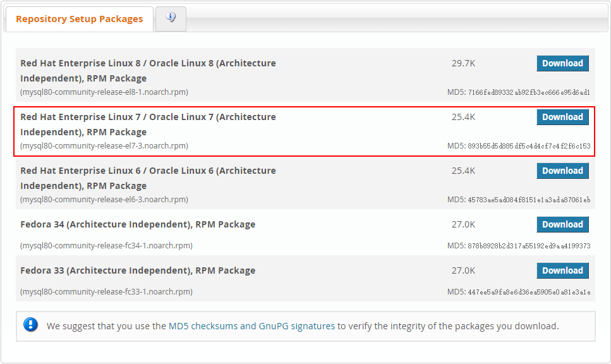The height and width of the screenshot is (364, 611).
Task: Click the Red Hat Enterprise Linux 6 title
Action: [x=148, y=178]
